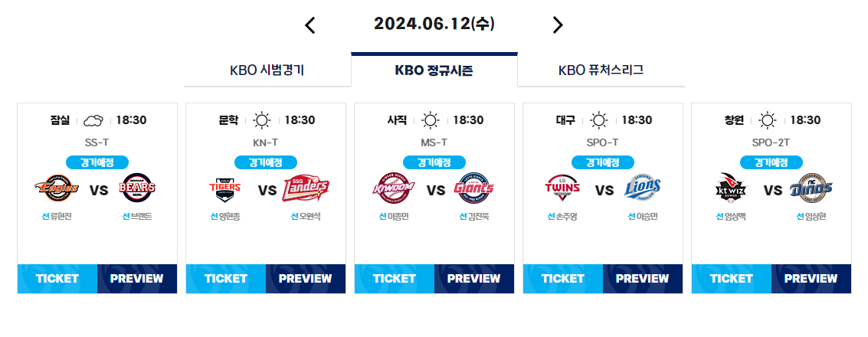The width and height of the screenshot is (868, 337).
Task: Switch to the KBO 퓨처스리그 tab
Action: (601, 70)
